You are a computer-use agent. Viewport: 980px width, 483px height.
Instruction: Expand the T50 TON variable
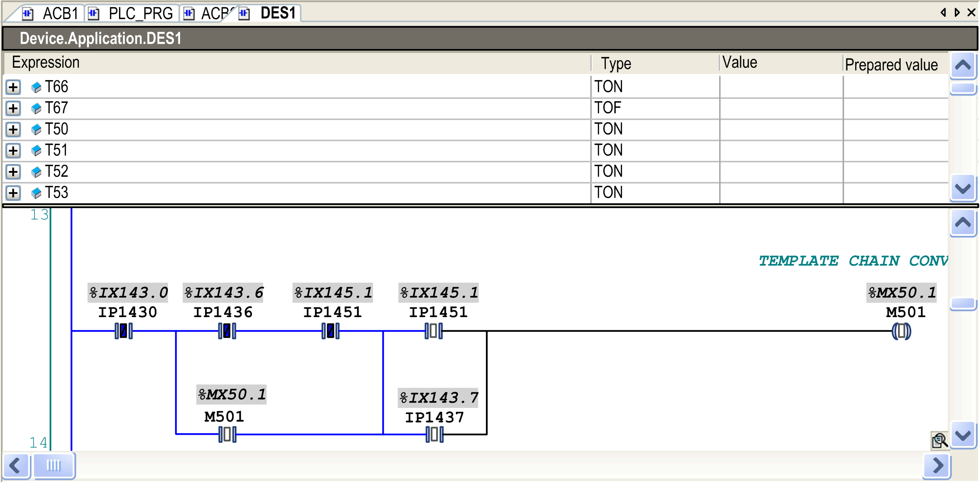13,129
